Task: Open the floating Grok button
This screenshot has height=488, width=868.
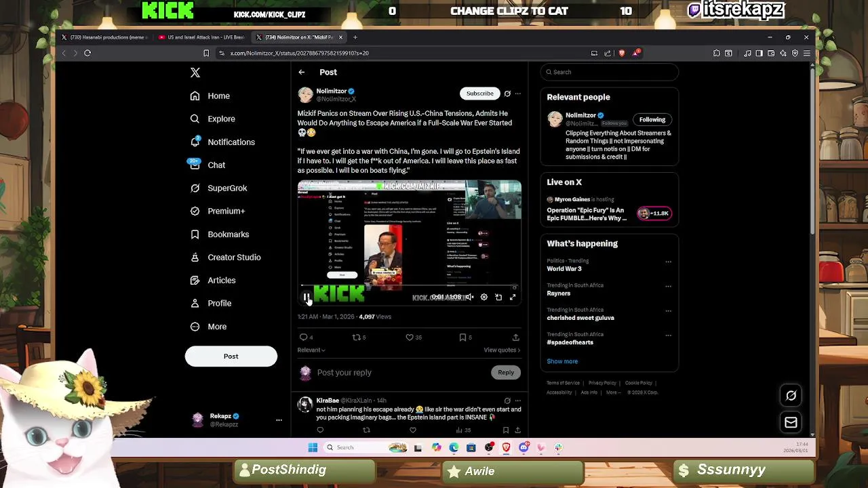Action: (791, 395)
